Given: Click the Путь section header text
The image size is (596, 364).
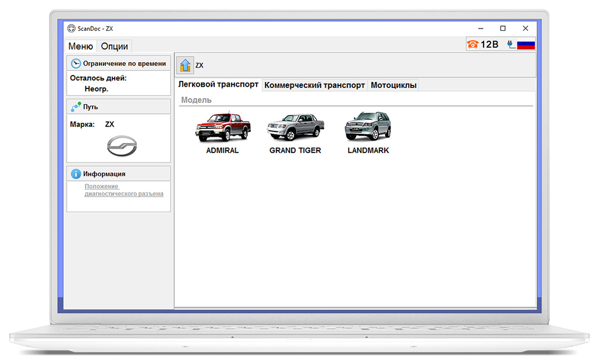Looking at the screenshot, I should [x=90, y=107].
